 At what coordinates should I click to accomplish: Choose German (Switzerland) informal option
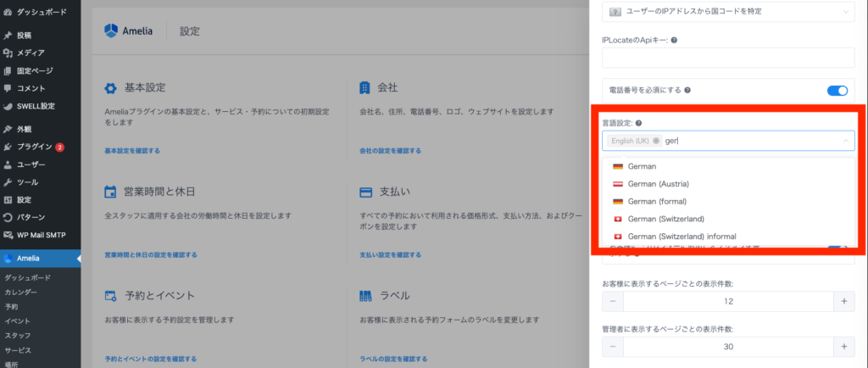pos(682,236)
